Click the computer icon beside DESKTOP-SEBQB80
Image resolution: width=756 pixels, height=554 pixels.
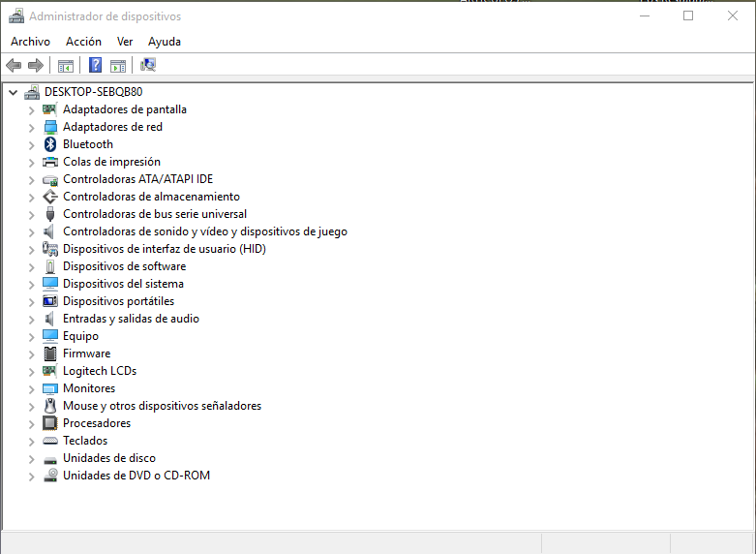tap(32, 92)
